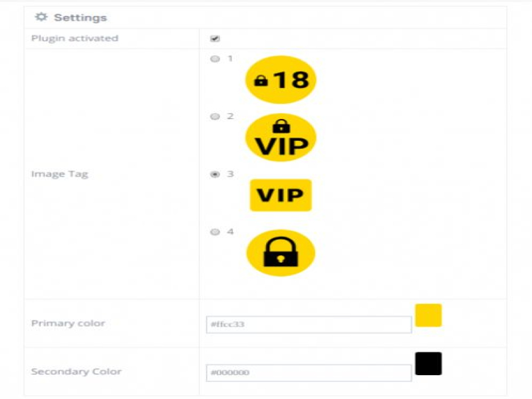
Task: Pick the rectangular VIP tag image
Action: 281,196
